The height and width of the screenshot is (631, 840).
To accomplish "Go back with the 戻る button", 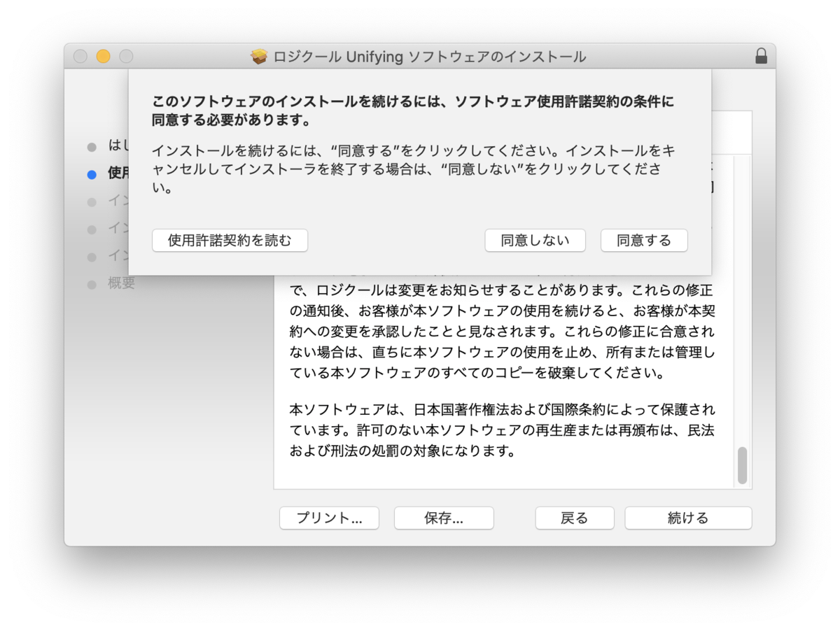I will click(x=575, y=518).
